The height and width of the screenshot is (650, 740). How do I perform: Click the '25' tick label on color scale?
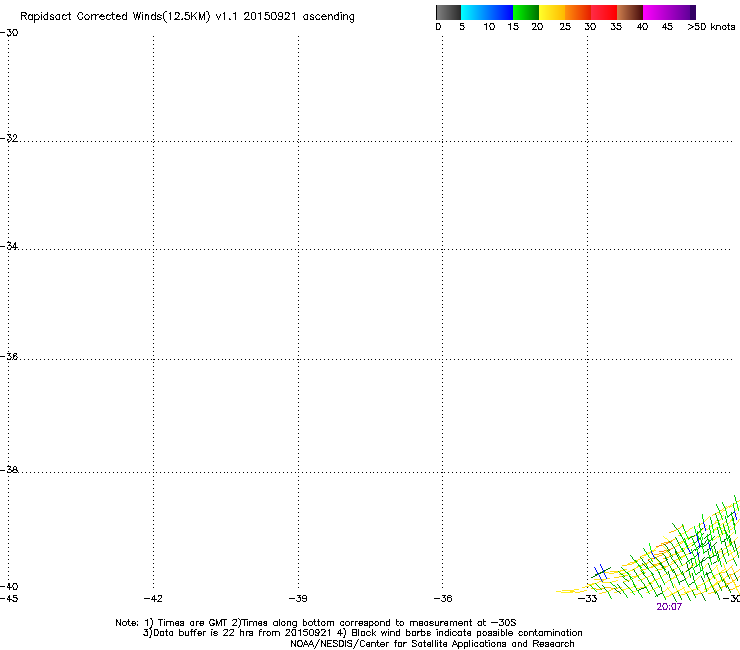click(x=565, y=27)
